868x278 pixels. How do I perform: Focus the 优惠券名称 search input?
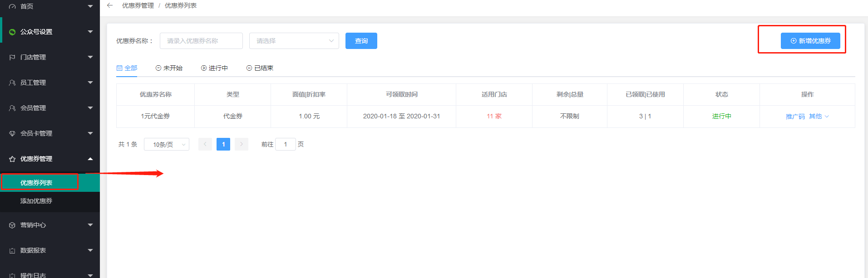tap(201, 41)
